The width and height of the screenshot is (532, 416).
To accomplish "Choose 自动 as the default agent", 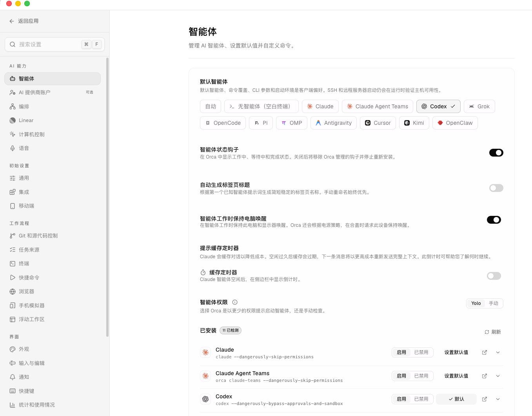I will click(x=211, y=106).
